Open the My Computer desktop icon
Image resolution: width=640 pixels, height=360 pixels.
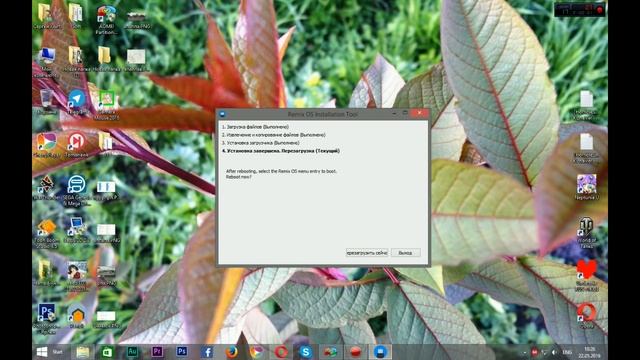pyautogui.click(x=47, y=61)
